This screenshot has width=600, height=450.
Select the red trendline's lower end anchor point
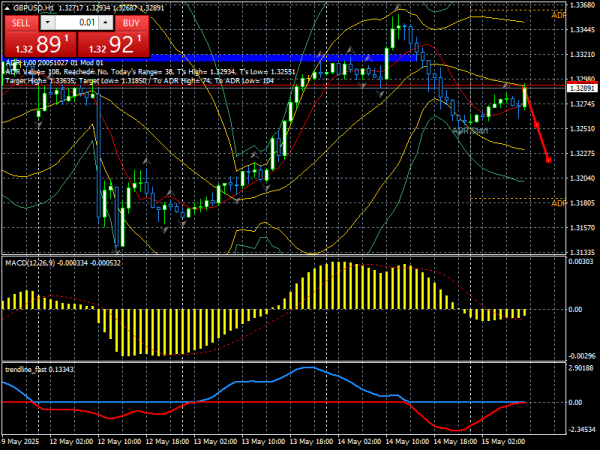pyautogui.click(x=548, y=160)
